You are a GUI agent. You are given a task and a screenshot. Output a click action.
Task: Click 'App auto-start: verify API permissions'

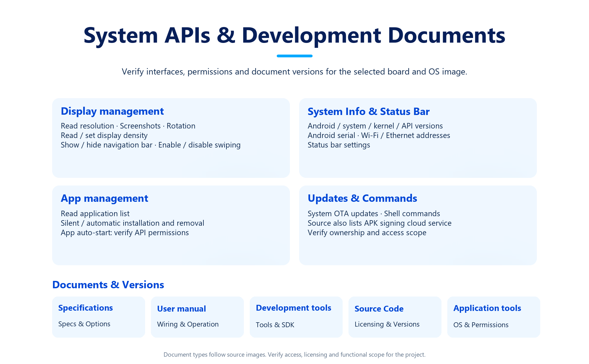(x=125, y=233)
